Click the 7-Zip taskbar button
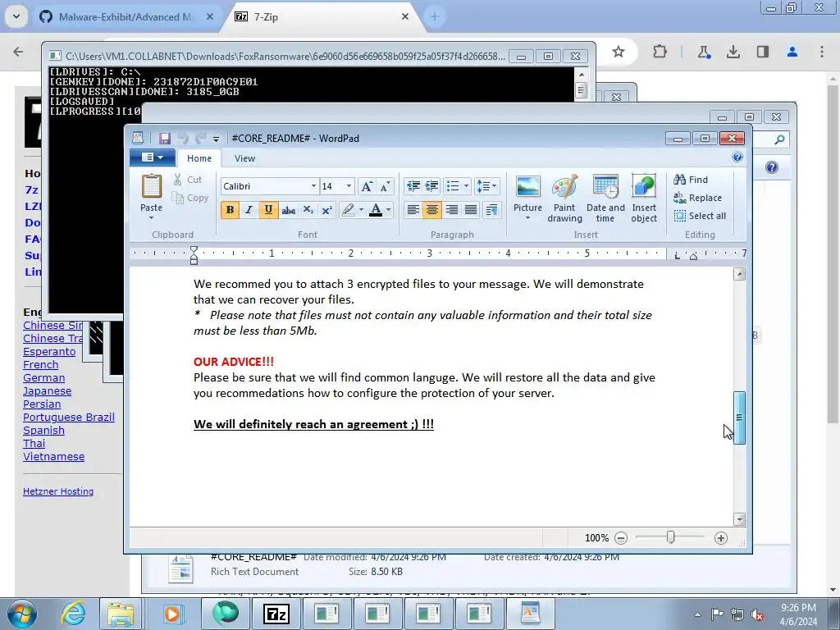The height and width of the screenshot is (630, 840). coord(276,614)
